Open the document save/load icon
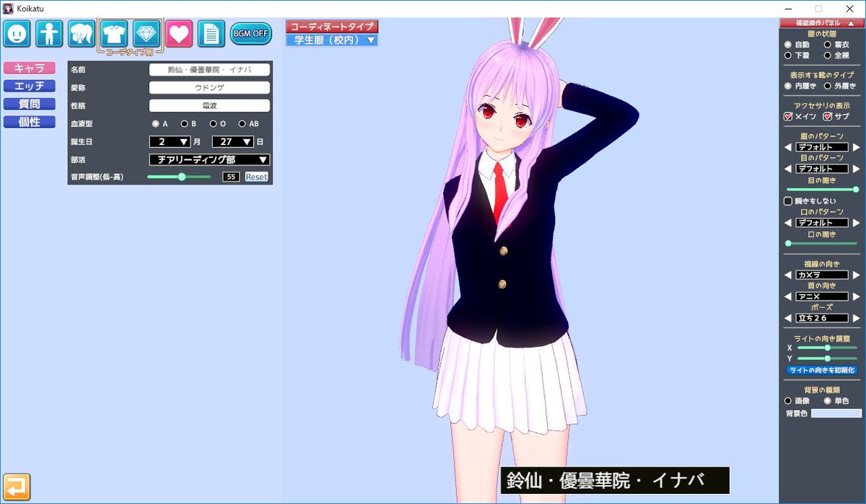866x504 pixels. (211, 33)
